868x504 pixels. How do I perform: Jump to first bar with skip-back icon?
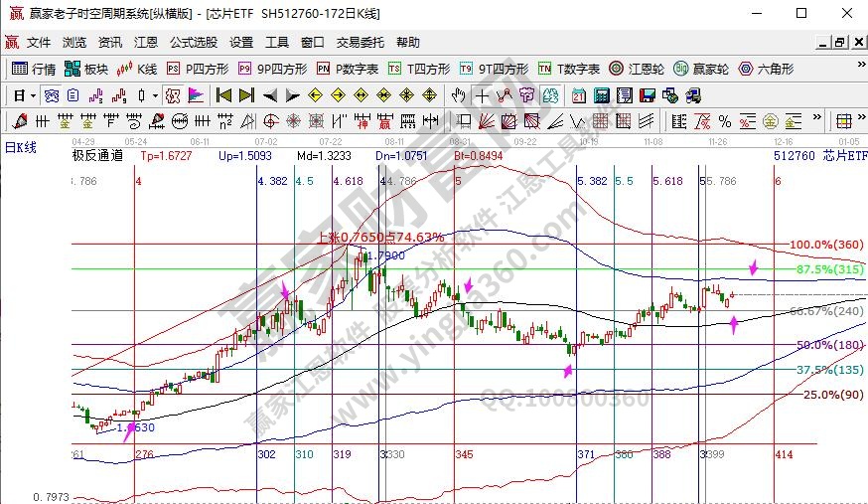point(223,95)
